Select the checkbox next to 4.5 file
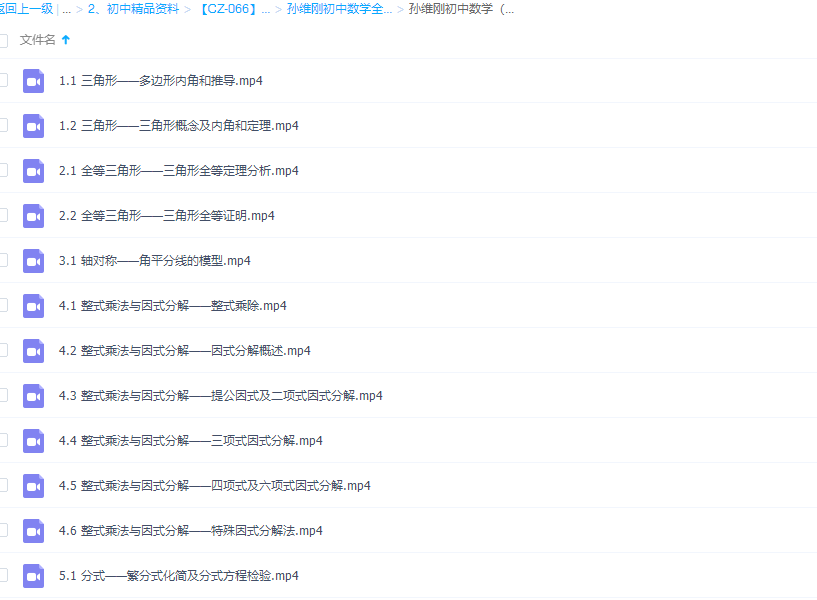This screenshot has height=600, width=817. point(6,485)
